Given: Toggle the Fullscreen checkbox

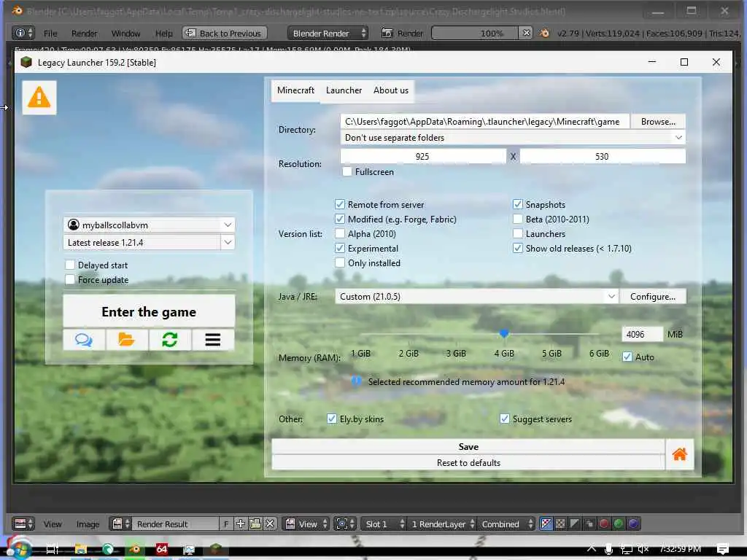Looking at the screenshot, I should pyautogui.click(x=347, y=171).
